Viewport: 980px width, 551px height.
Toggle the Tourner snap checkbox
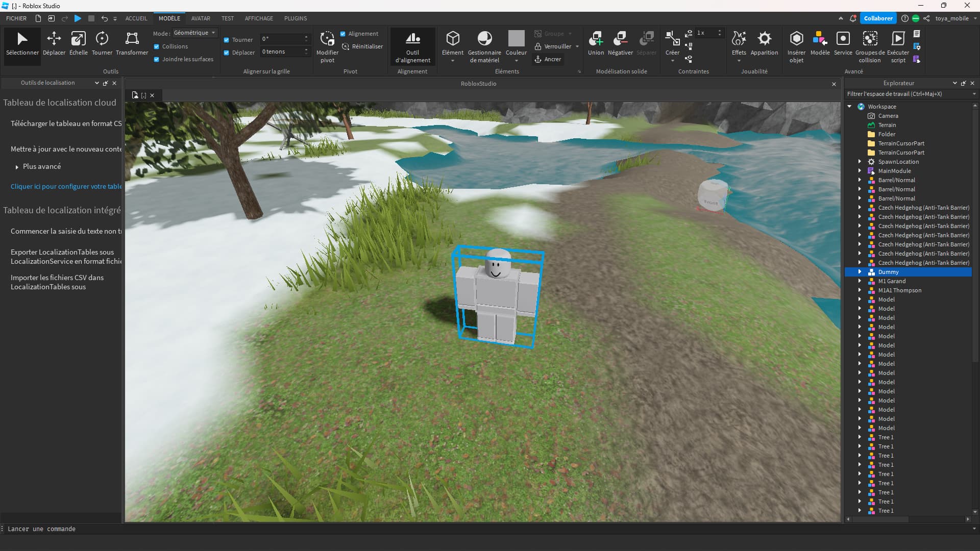(x=226, y=40)
